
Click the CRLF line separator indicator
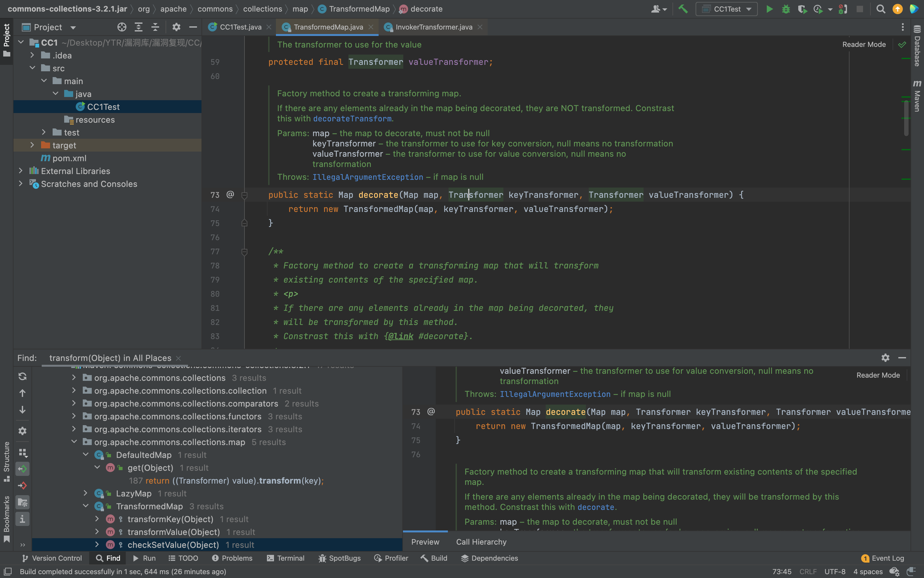(808, 572)
